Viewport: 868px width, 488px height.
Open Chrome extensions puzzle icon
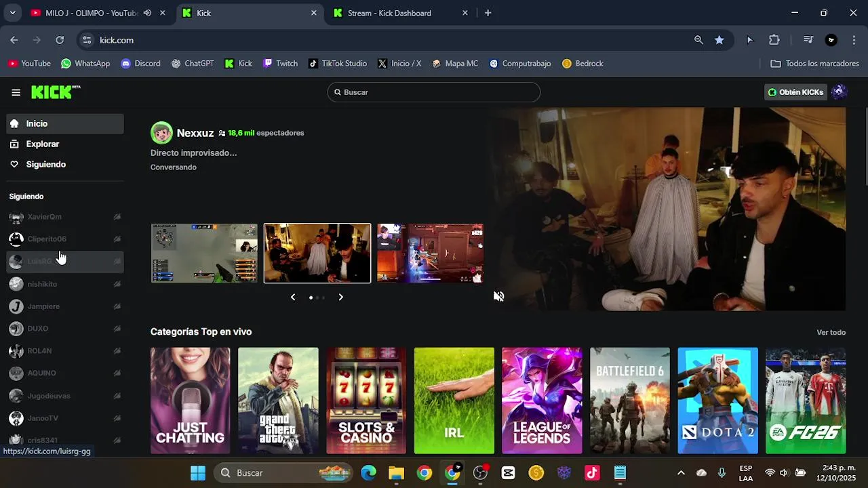(774, 40)
